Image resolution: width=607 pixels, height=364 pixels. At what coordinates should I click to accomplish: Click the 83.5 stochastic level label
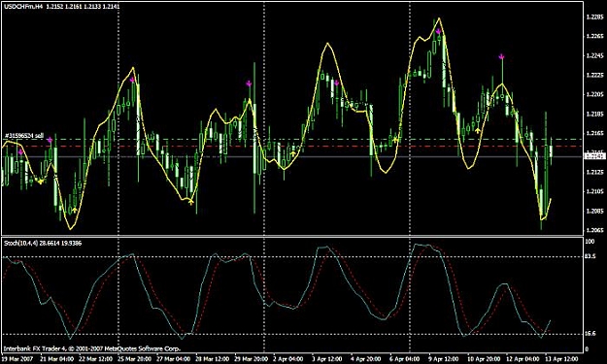point(590,256)
